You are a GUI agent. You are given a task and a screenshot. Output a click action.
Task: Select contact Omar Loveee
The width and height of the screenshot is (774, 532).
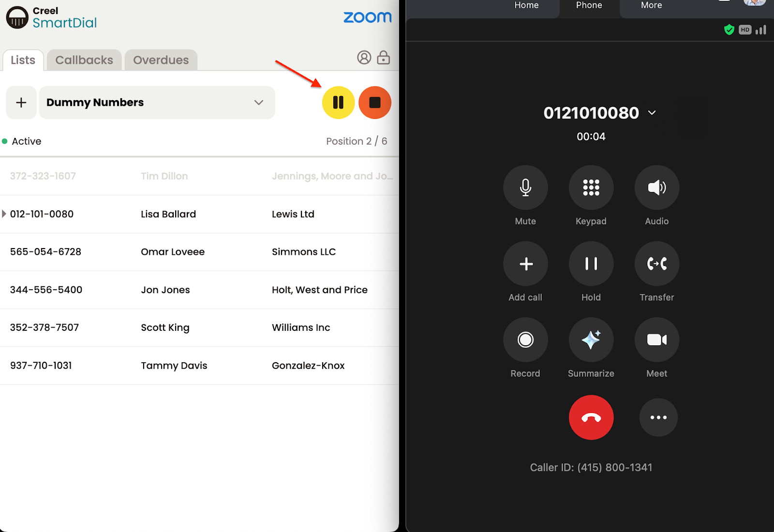173,252
